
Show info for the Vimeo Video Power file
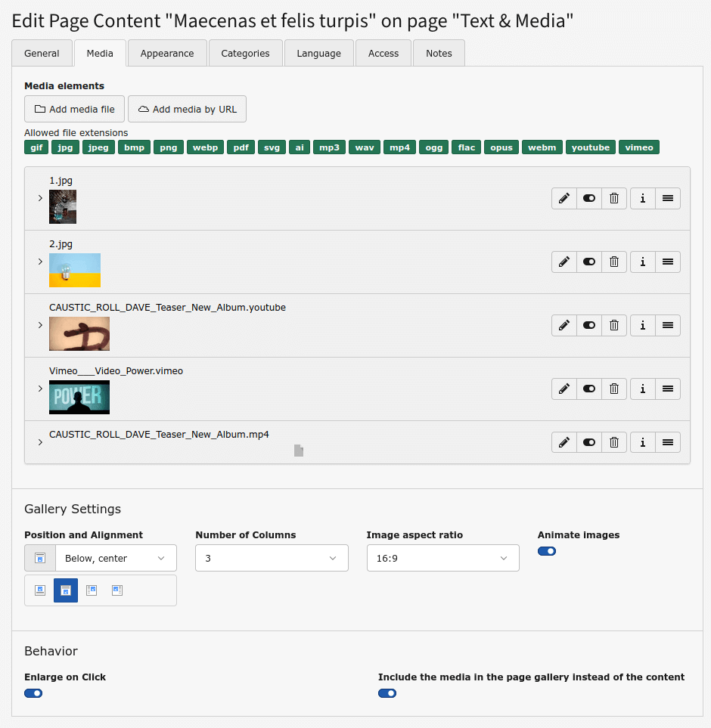click(642, 389)
